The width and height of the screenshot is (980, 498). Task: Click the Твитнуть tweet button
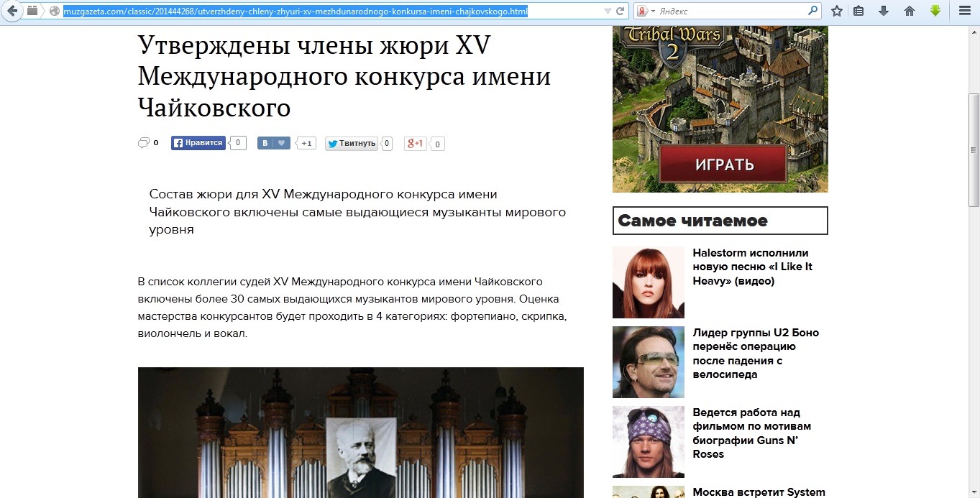(x=352, y=143)
